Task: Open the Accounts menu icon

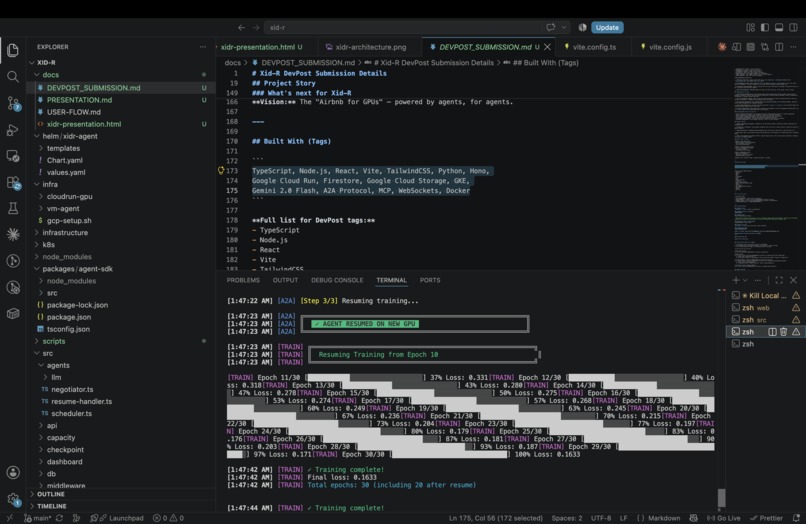Action: [x=13, y=472]
